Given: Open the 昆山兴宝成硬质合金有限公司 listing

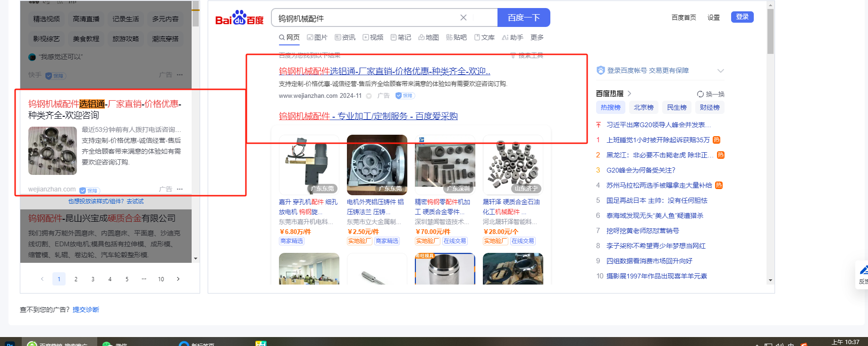Looking at the screenshot, I should [102, 218].
